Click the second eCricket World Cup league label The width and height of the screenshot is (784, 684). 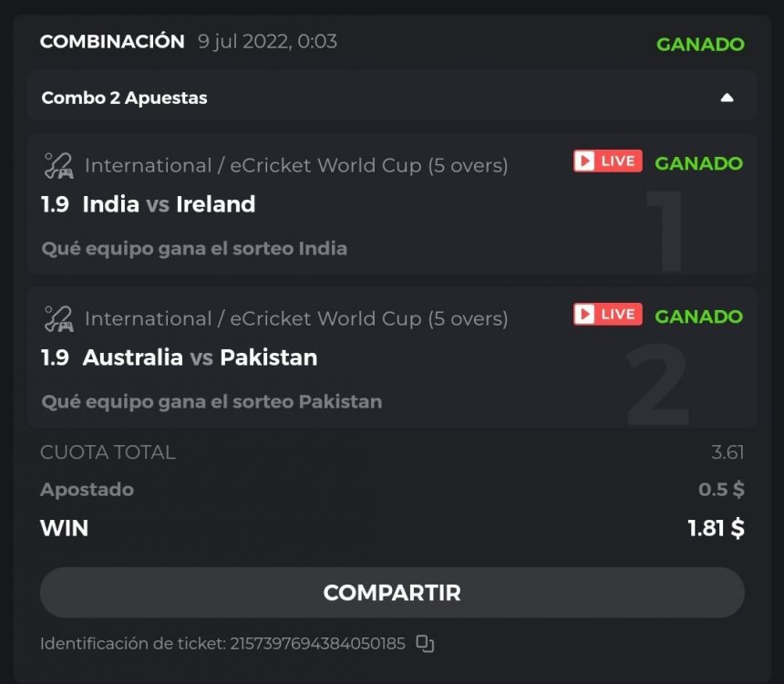[295, 319]
